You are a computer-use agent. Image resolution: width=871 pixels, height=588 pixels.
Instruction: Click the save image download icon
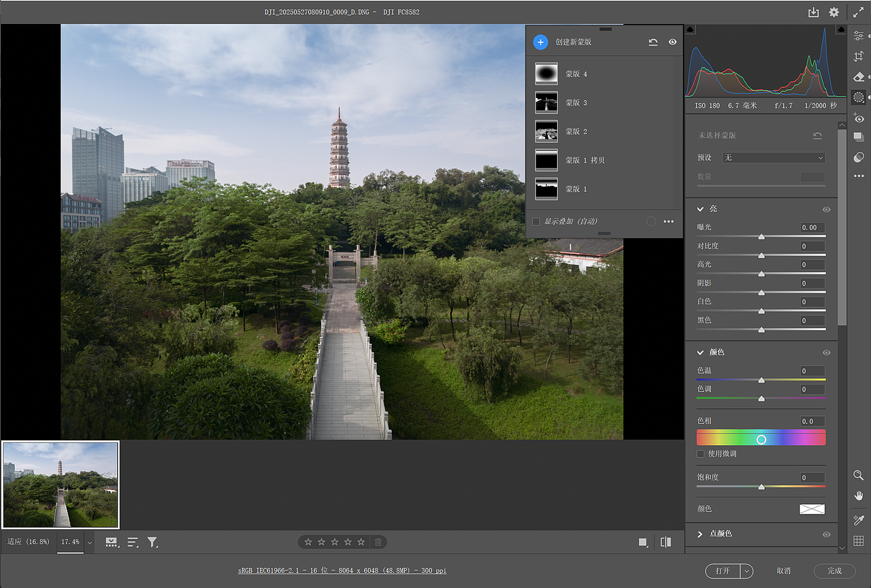[813, 12]
